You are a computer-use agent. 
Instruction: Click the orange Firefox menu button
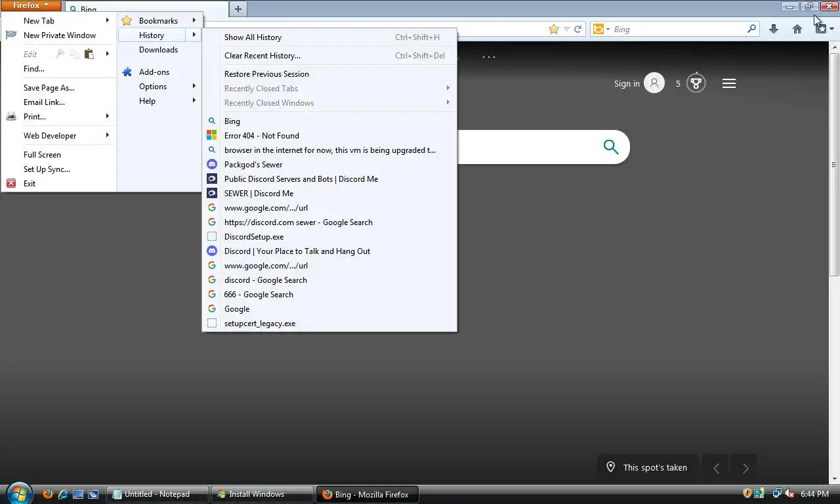[x=31, y=5]
